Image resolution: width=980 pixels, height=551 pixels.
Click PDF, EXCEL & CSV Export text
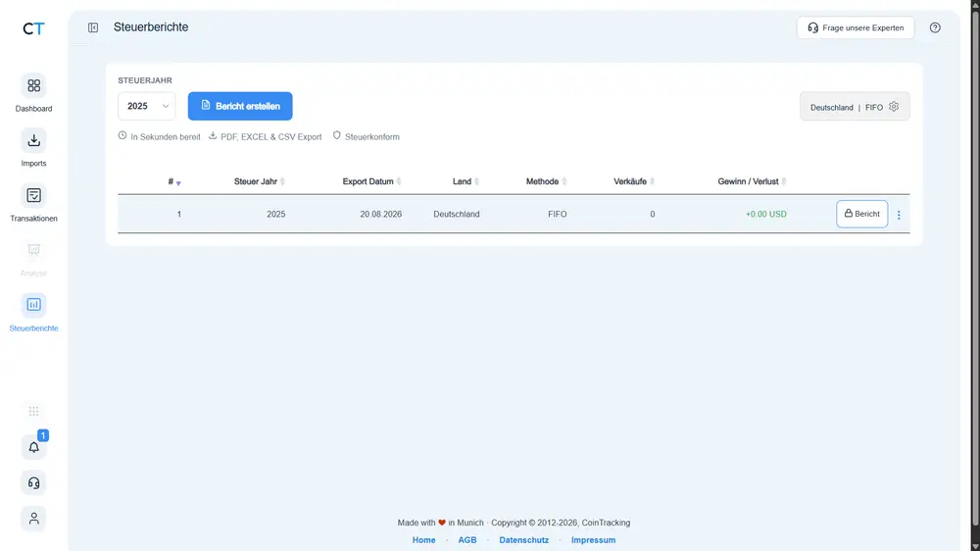[x=270, y=137]
